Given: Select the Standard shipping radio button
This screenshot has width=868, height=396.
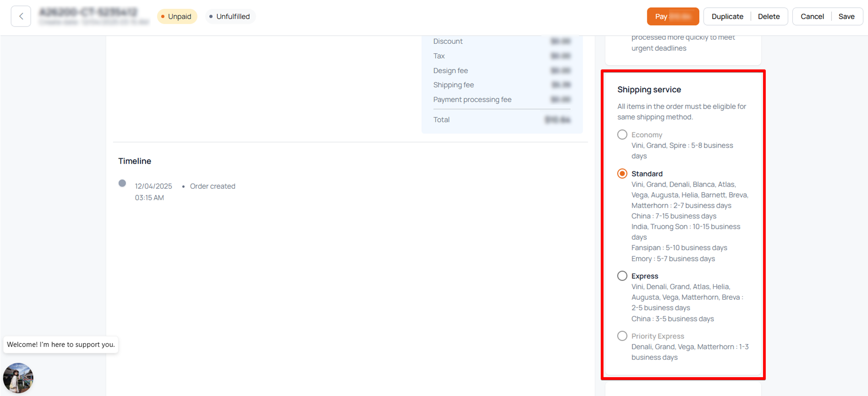Looking at the screenshot, I should [x=622, y=174].
